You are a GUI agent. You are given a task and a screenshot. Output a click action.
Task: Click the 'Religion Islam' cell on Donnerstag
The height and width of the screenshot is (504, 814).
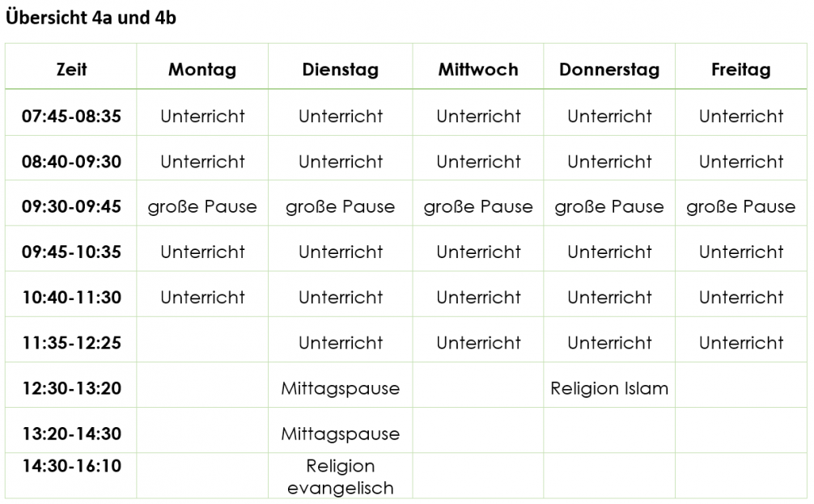[609, 388]
